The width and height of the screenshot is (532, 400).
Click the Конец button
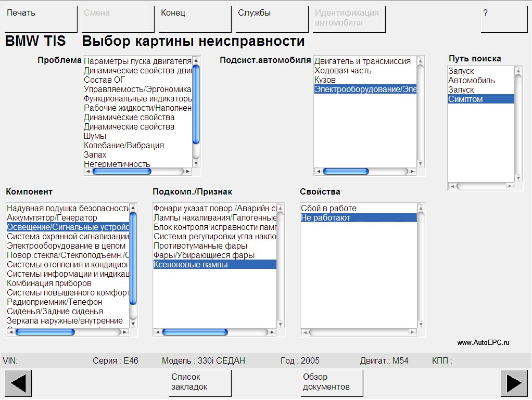point(195,19)
